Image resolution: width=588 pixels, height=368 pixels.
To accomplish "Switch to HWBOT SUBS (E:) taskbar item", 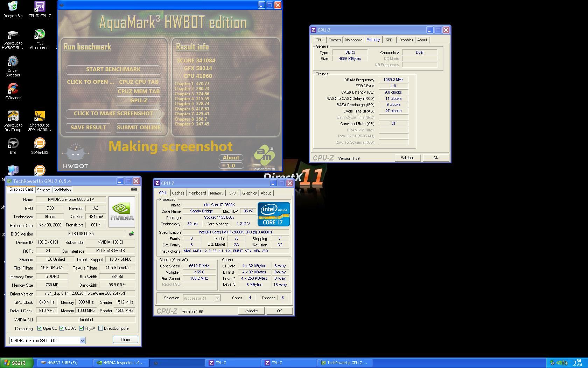I will tap(65, 363).
